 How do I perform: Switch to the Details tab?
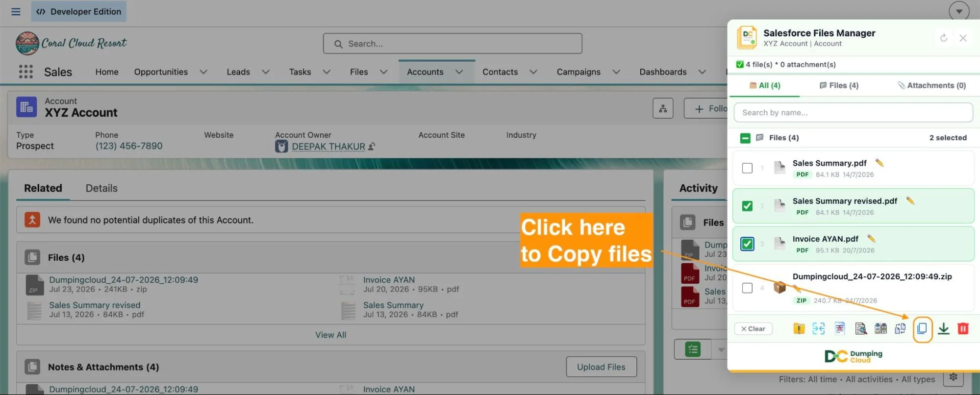101,188
